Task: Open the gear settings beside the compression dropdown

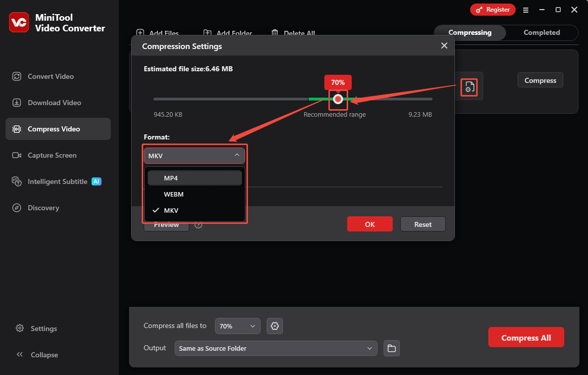Action: click(x=275, y=326)
